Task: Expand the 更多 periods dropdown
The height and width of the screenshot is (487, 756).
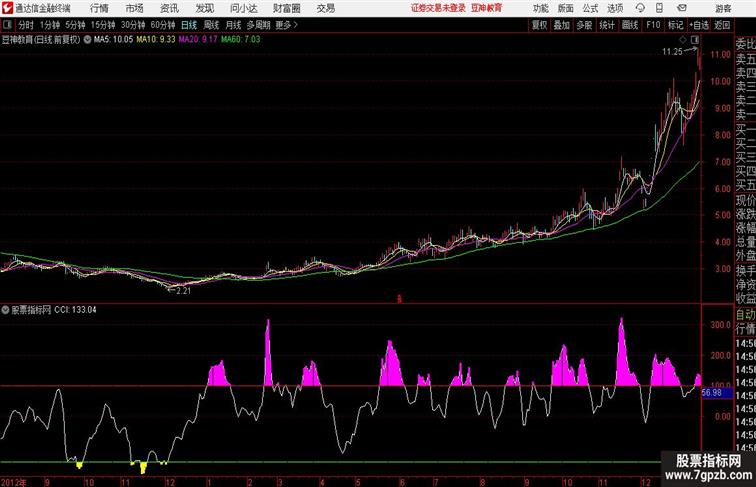Action: (286, 25)
